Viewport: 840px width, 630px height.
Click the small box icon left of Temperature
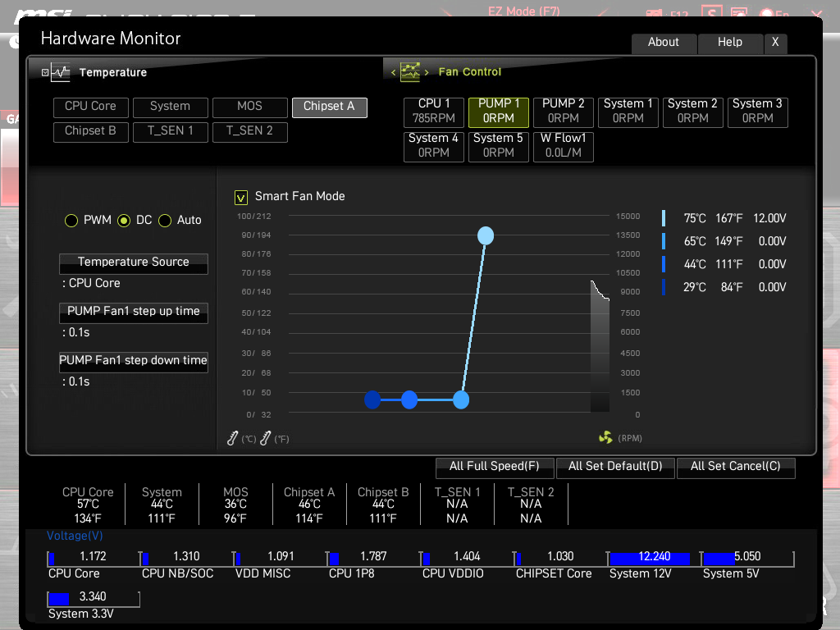click(45, 72)
